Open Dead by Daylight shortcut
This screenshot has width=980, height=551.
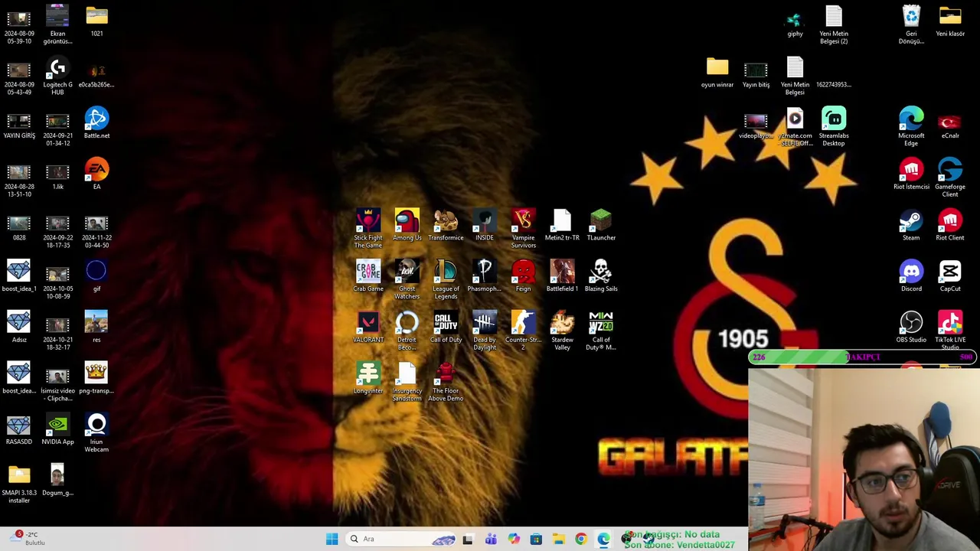pyautogui.click(x=485, y=331)
